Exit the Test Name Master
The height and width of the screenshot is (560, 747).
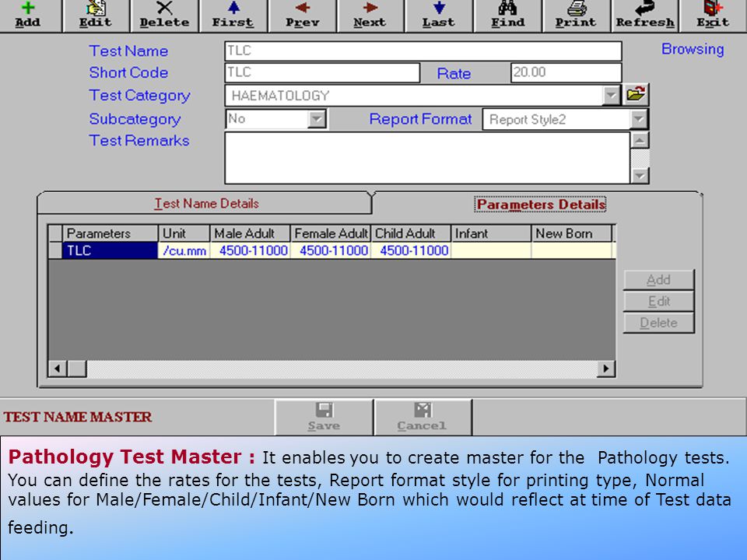[714, 16]
